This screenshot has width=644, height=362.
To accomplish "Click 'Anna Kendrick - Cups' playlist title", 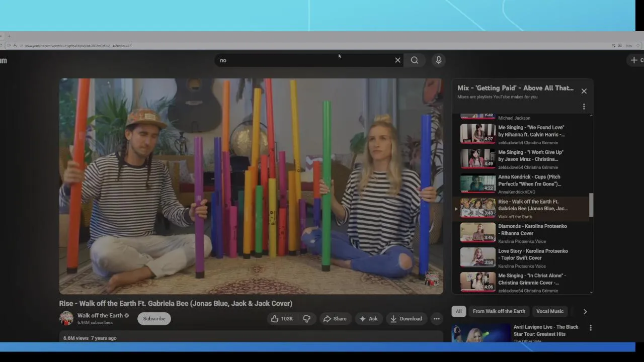I will (529, 180).
